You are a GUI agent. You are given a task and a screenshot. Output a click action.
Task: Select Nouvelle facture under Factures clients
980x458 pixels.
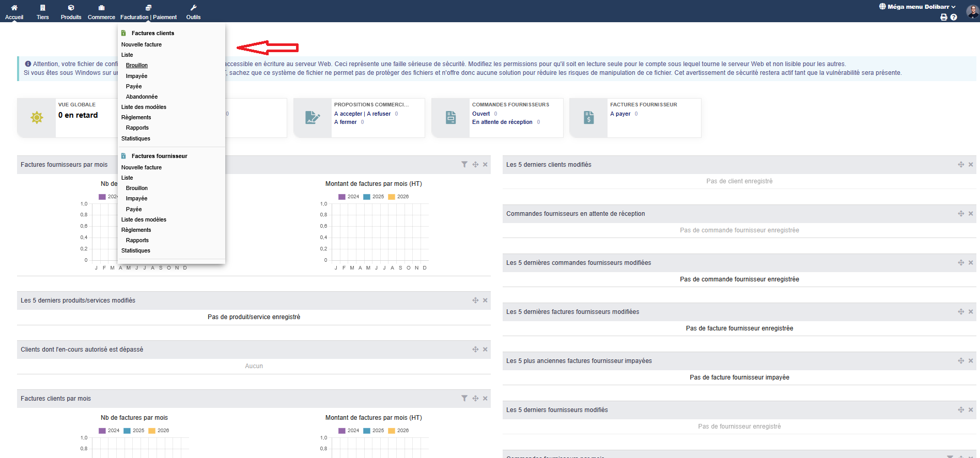tap(142, 44)
